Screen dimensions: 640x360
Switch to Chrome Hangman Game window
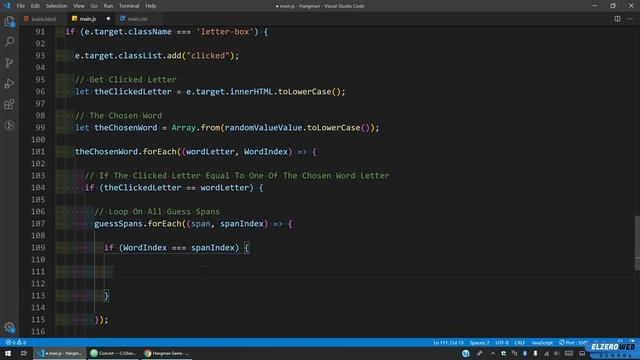tap(167, 353)
